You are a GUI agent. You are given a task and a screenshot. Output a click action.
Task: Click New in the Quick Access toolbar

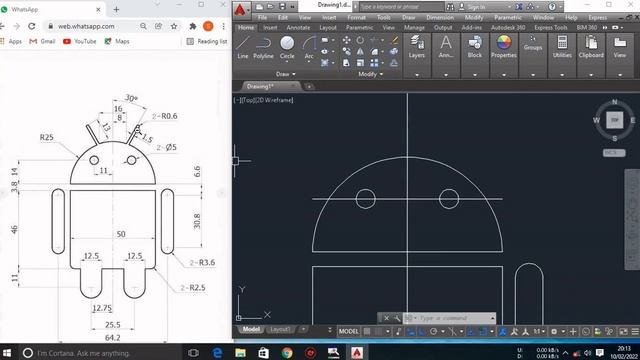(259, 7)
